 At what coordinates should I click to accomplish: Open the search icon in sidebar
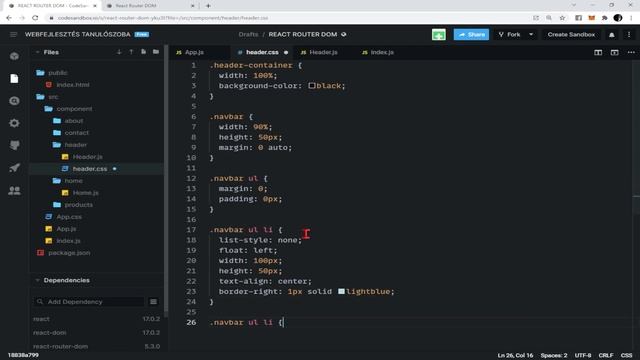(x=14, y=101)
